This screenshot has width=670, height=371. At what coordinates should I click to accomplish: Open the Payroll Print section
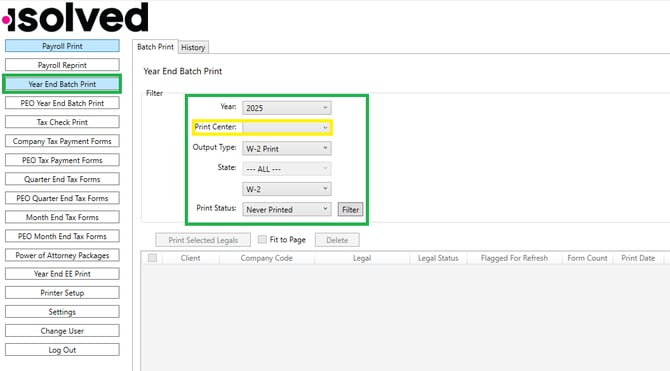coord(62,46)
